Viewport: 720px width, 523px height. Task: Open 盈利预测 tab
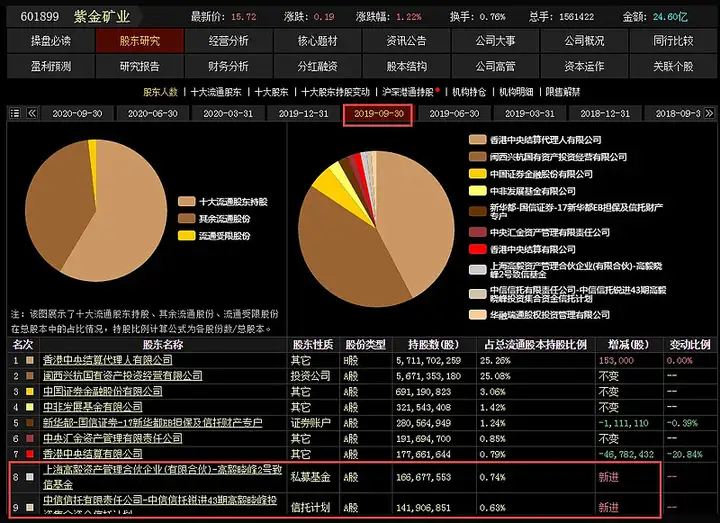[51, 67]
